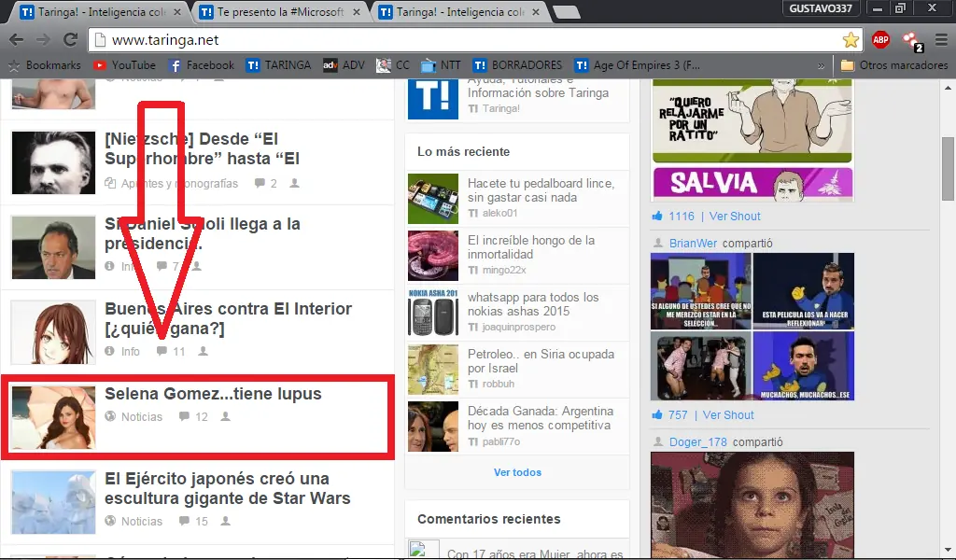Viewport: 956px width, 560px height.
Task: Like the shout with 1116 likes
Action: [657, 216]
